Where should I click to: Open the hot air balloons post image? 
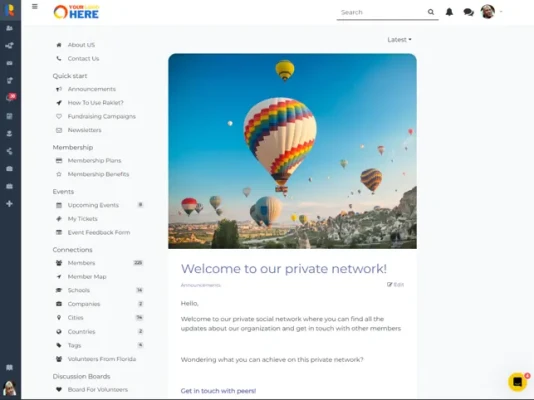[292, 151]
